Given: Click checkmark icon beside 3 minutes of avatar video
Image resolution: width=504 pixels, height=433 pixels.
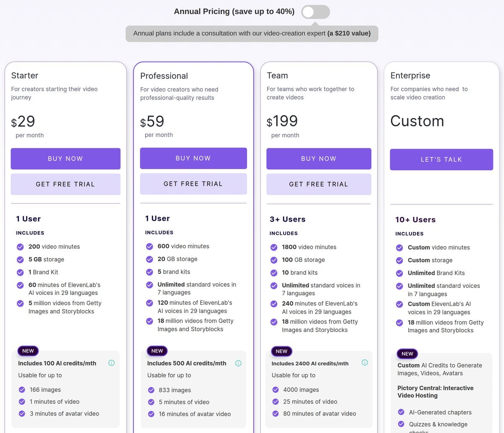Looking at the screenshot, I should (22, 414).
